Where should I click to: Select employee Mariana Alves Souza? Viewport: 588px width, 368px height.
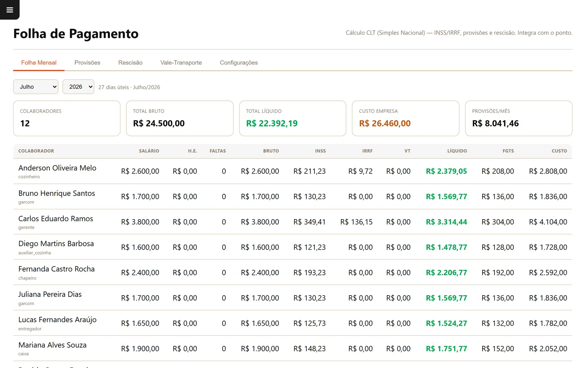52,345
